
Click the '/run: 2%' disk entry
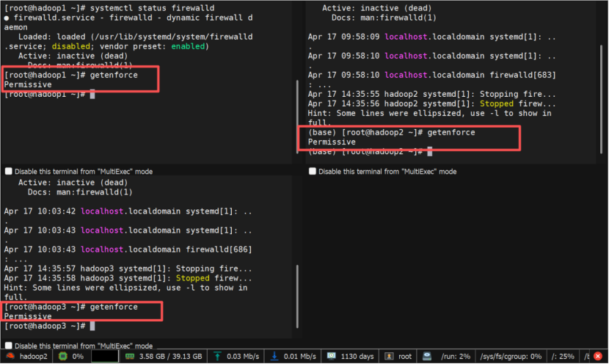456,356
